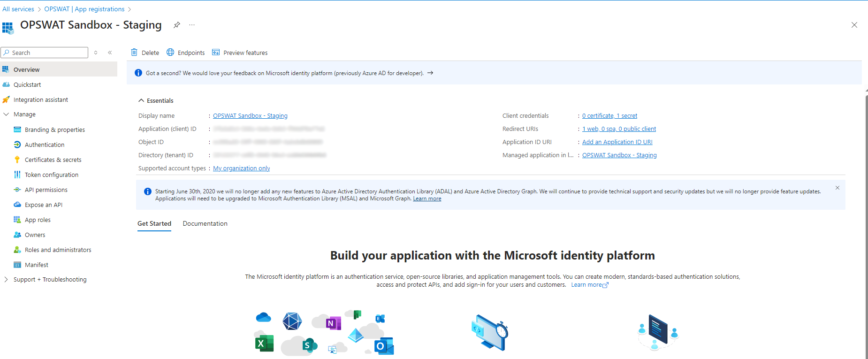
Task: Open Roles and administrators page
Action: pos(59,250)
